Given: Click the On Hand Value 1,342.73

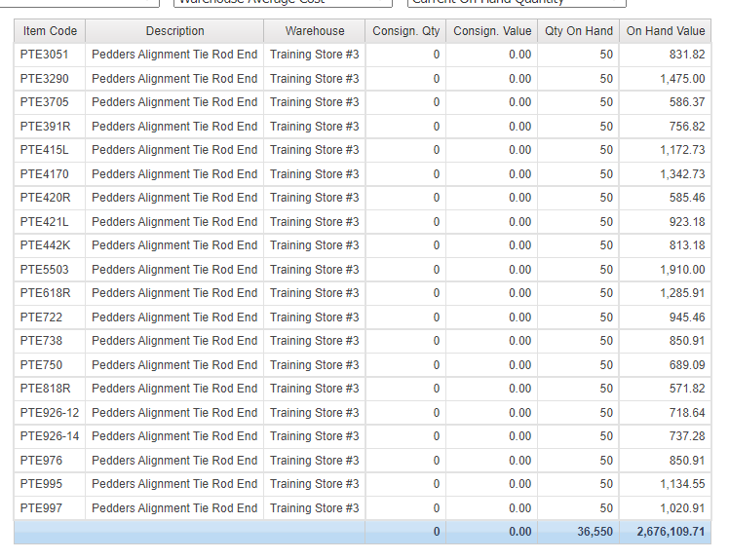Looking at the screenshot, I should click(682, 174).
